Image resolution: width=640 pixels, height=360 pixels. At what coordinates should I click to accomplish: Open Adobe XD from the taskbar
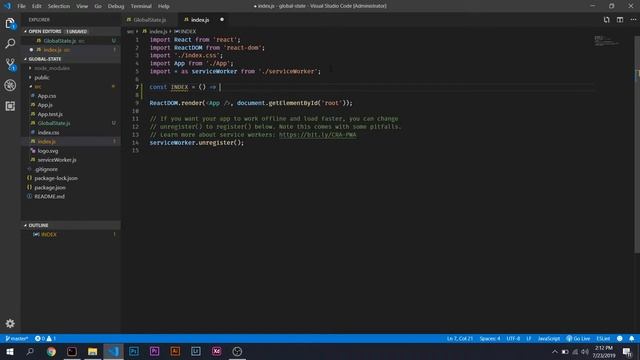(x=216, y=351)
